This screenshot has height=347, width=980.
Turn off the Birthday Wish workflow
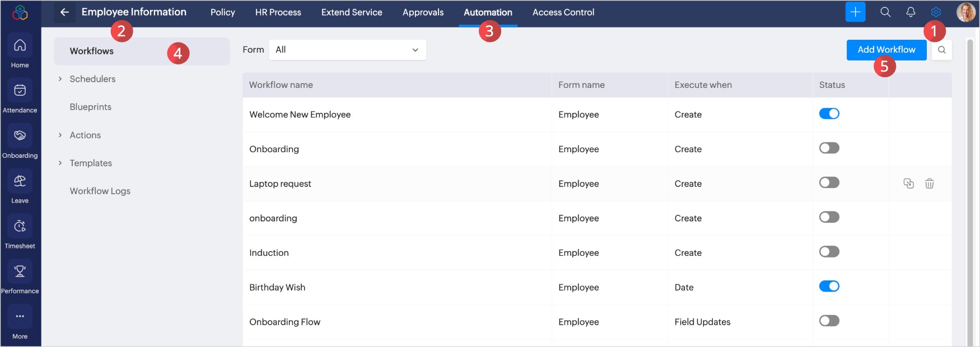[829, 287]
